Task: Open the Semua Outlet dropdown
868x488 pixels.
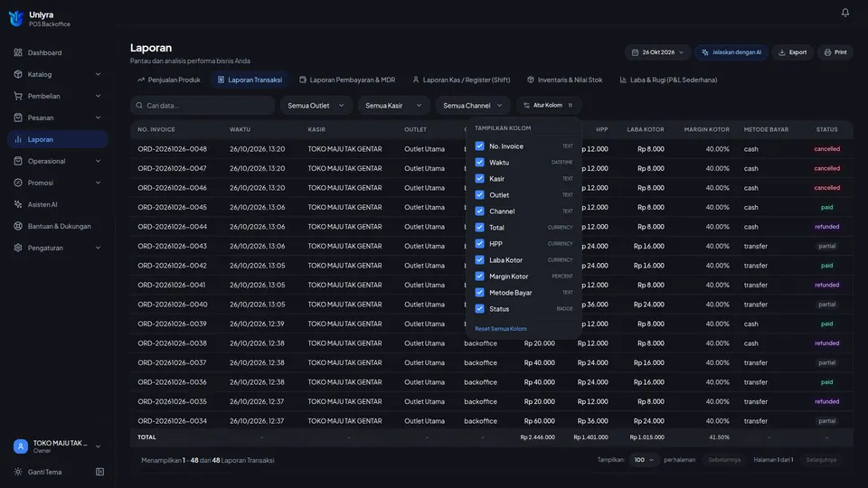Action: (x=316, y=105)
